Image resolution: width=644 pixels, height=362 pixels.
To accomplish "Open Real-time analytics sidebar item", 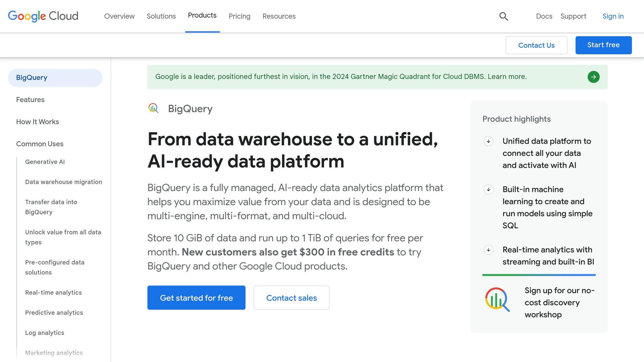I will (53, 293).
